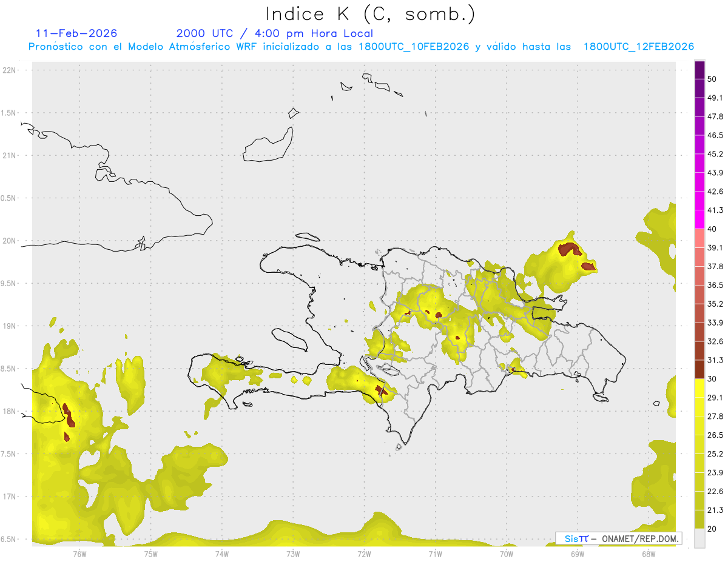
Task: Click the "22N" latitude label
Action: click(10, 70)
